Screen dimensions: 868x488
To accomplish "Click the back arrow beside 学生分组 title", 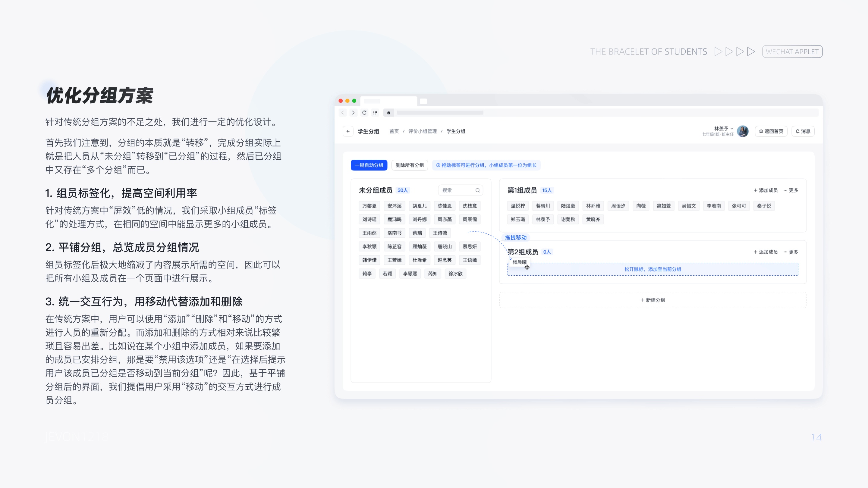I will [x=348, y=131].
